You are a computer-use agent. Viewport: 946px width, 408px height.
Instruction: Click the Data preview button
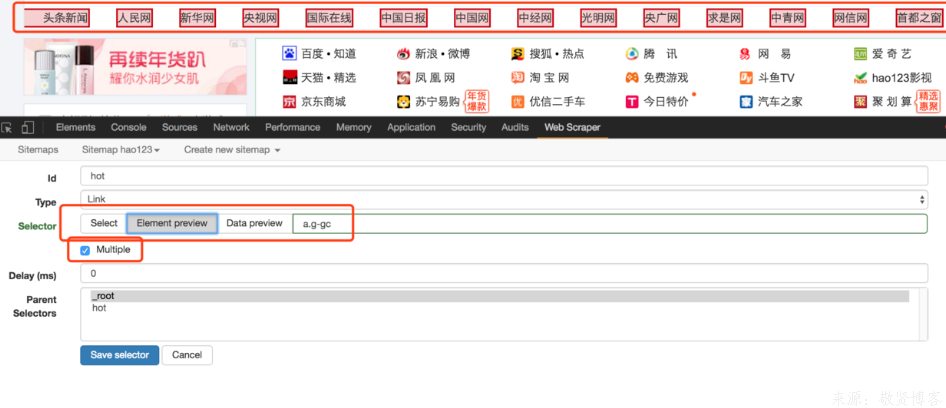[254, 223]
